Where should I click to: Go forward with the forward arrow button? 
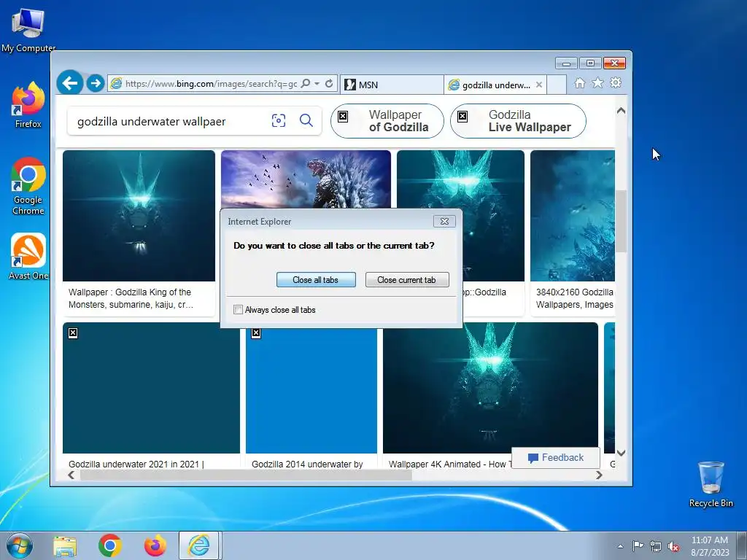96,83
